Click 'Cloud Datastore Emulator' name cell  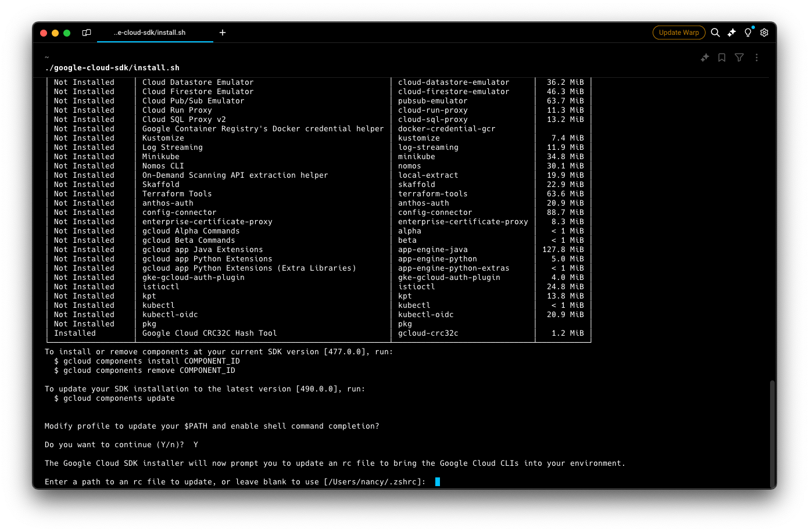coord(198,82)
